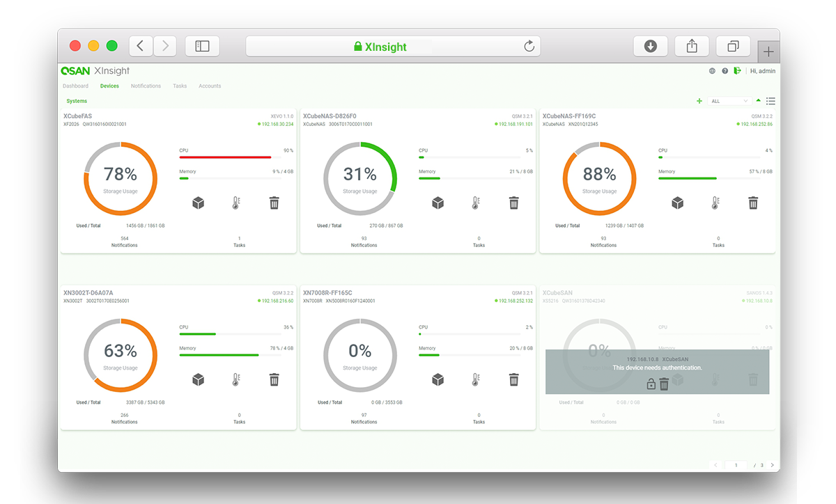
Task: Click the 63% storage usage donut chart
Action: click(121, 356)
